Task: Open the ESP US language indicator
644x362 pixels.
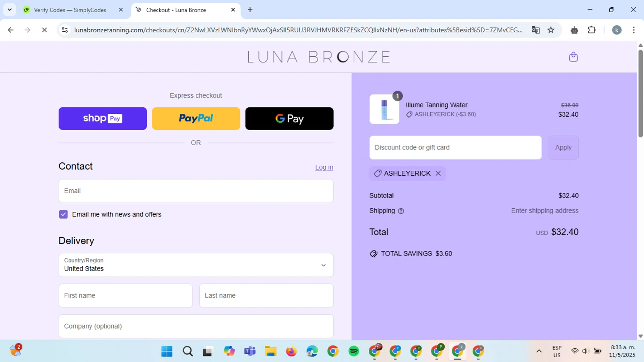Action: [x=557, y=351]
